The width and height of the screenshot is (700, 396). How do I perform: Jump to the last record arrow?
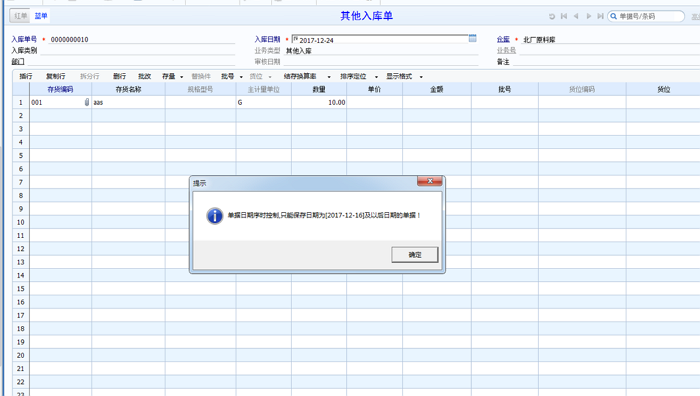click(x=600, y=16)
